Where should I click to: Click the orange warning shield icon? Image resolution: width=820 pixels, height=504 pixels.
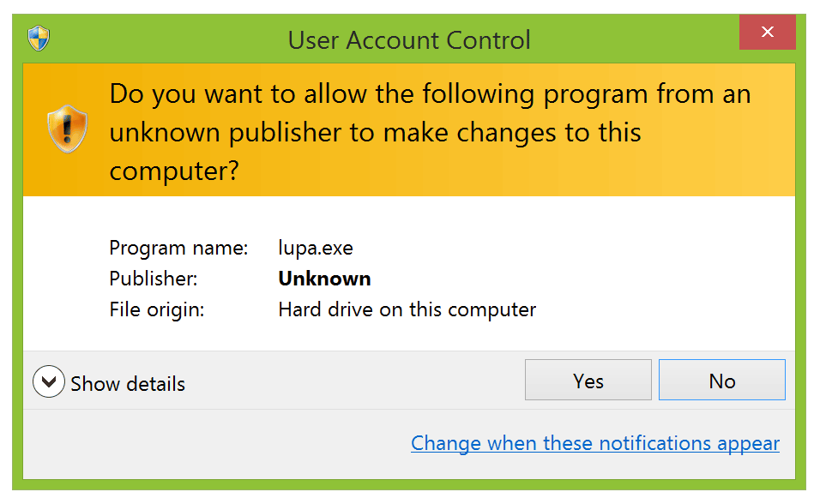pyautogui.click(x=67, y=129)
